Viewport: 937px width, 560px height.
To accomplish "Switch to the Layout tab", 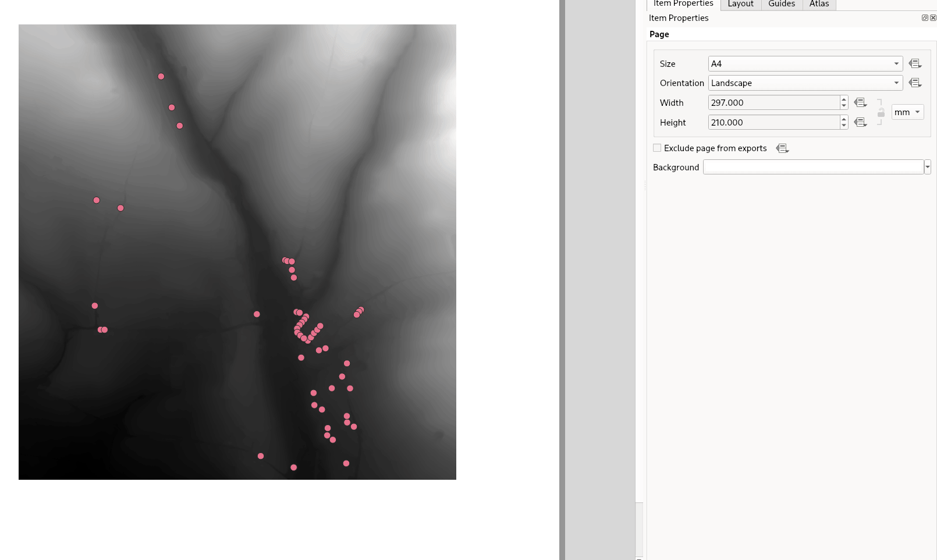I will click(740, 4).
